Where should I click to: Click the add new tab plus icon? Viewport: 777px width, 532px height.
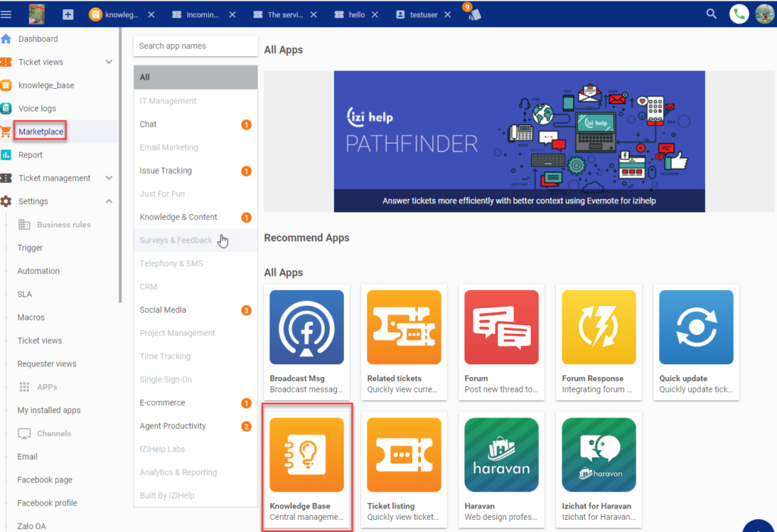(x=68, y=14)
